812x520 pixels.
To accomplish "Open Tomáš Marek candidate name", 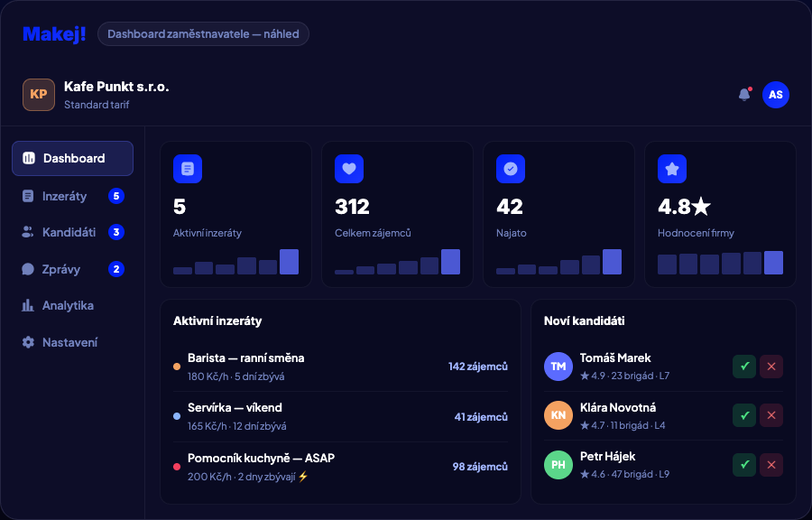I will [615, 357].
